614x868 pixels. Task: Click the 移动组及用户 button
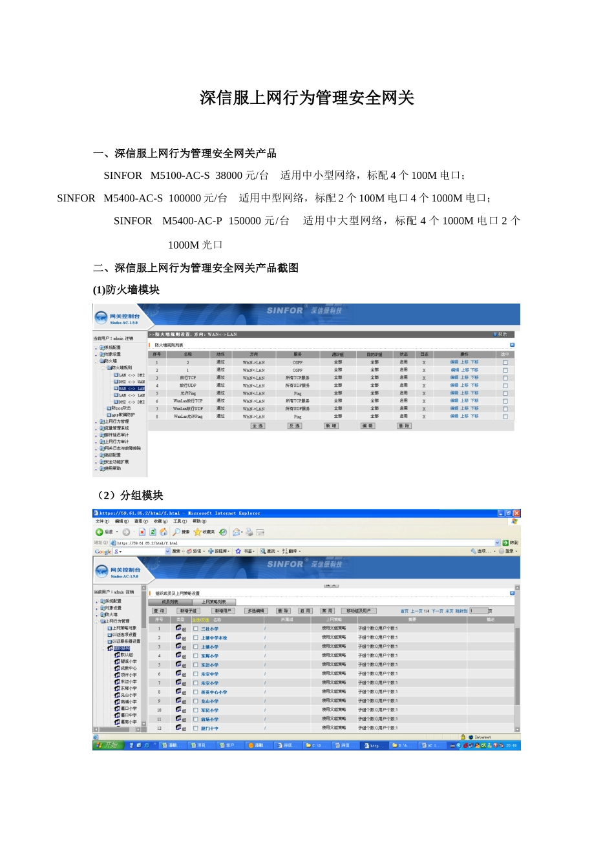tap(358, 610)
